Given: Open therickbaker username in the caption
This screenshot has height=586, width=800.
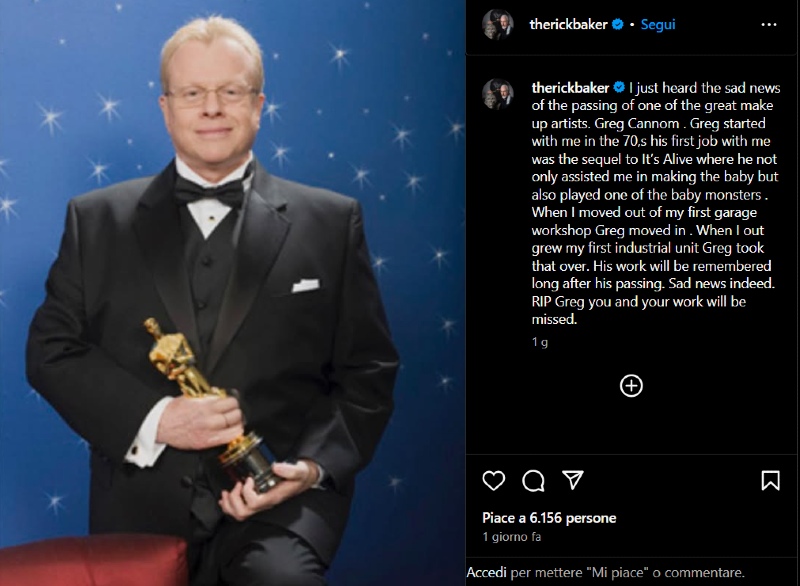Looking at the screenshot, I should click(570, 88).
